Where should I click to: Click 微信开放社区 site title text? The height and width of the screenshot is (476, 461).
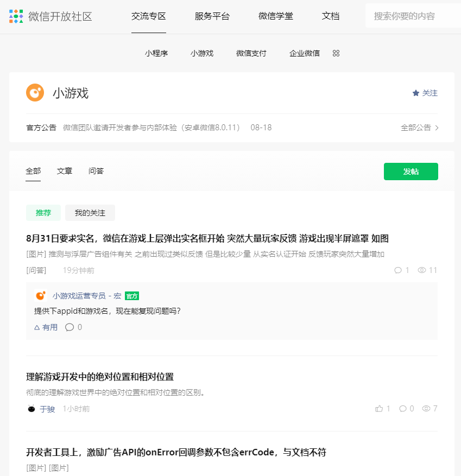click(60, 16)
